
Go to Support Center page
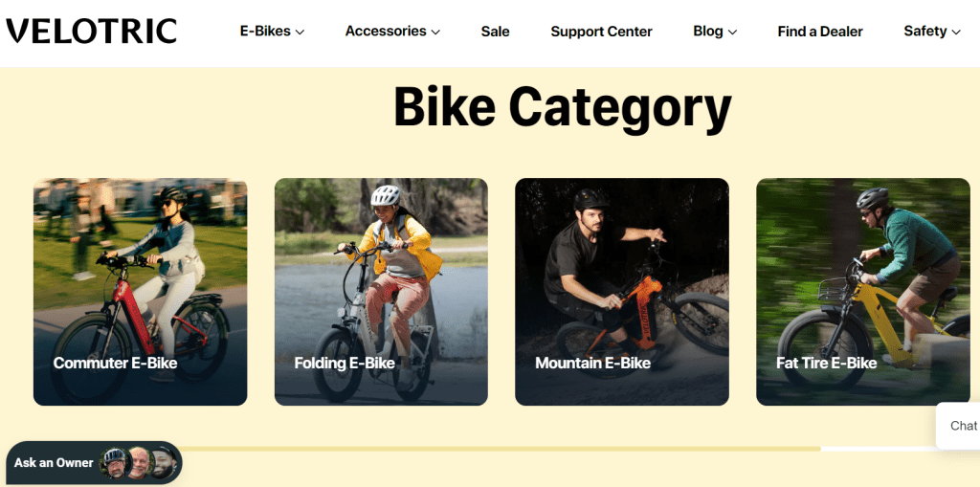point(601,32)
